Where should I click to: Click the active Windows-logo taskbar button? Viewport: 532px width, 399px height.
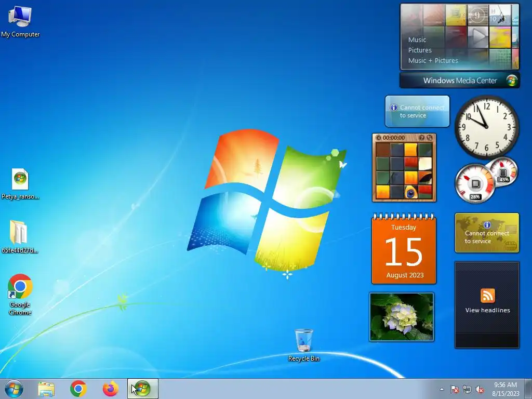pos(142,389)
